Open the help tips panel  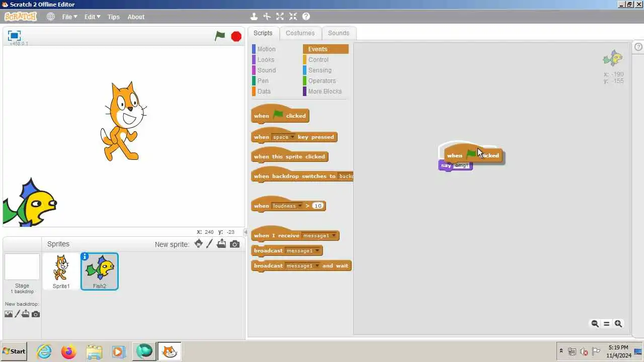(638, 47)
